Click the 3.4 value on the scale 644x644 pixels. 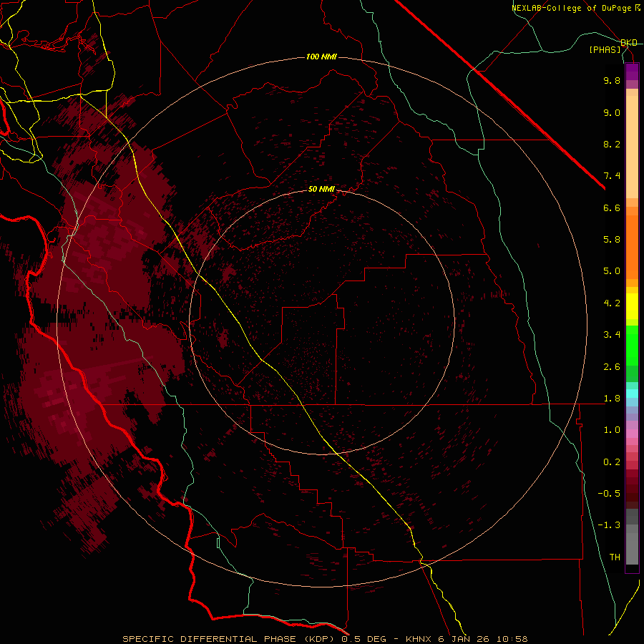612,335
